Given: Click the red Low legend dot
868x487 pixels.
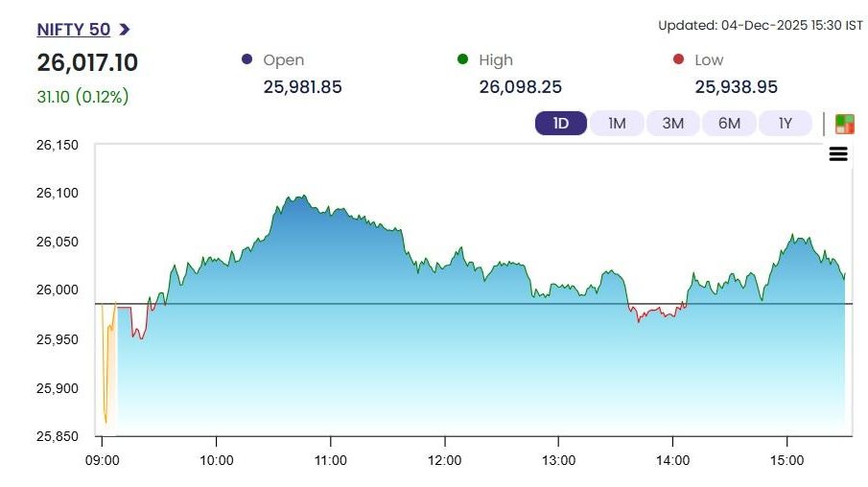Looking at the screenshot, I should [x=678, y=59].
